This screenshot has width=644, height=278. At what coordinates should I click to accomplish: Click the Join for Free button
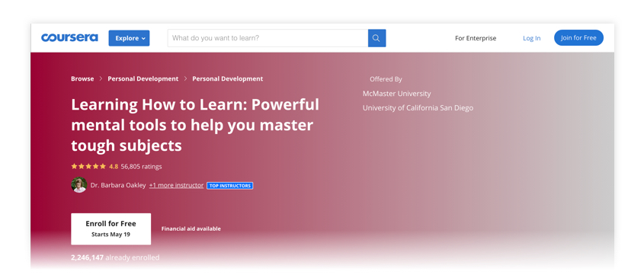point(578,38)
